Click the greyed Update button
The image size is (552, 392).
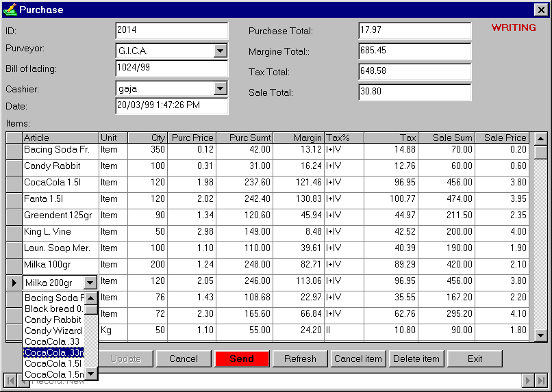point(126,358)
